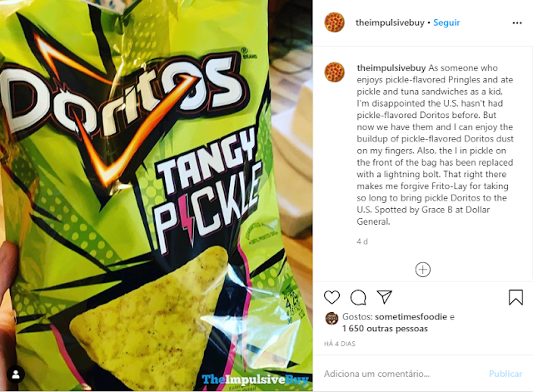Open comments using the speech bubble icon
Screen dimensions: 533x392
coord(358,298)
